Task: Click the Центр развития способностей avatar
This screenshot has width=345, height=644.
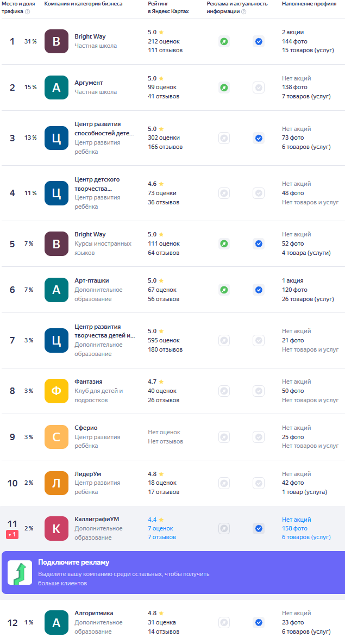Action: 57,138
